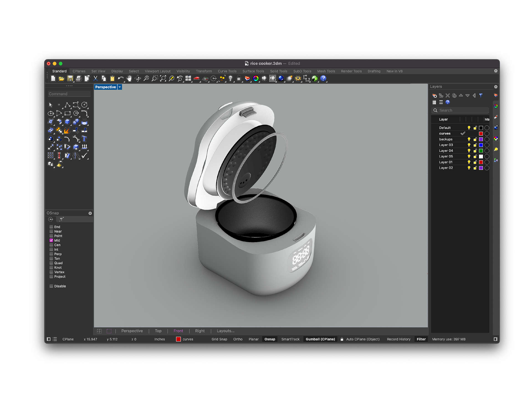Check the Disable osnap checkbox
The image size is (532, 411).
[x=51, y=286]
